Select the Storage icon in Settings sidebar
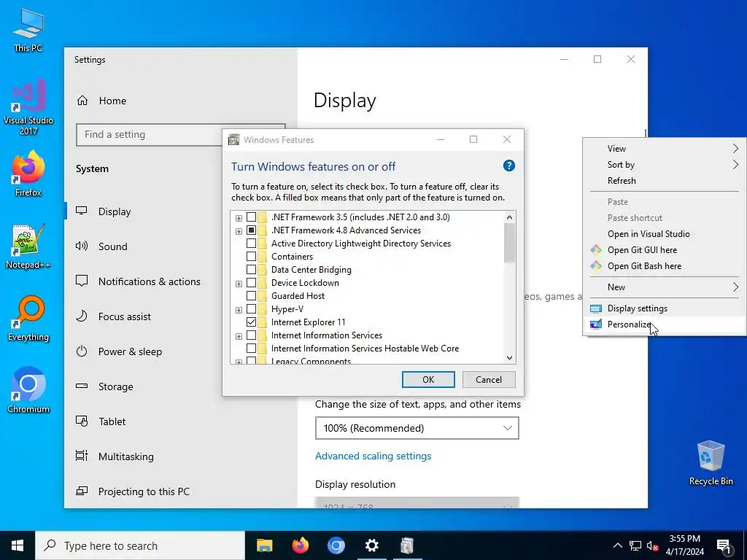This screenshot has width=747, height=560. pos(82,386)
